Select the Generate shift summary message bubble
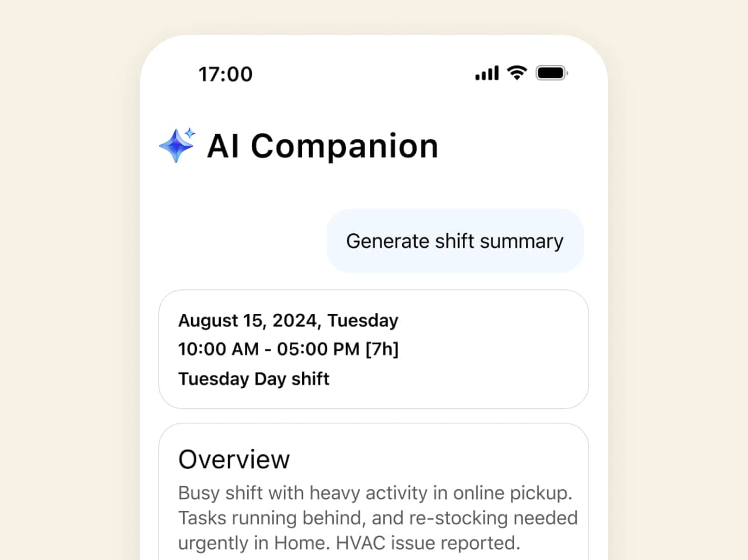 point(455,241)
